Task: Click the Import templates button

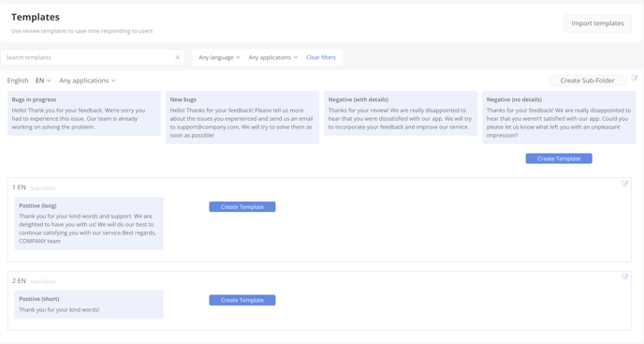Action: 597,23
